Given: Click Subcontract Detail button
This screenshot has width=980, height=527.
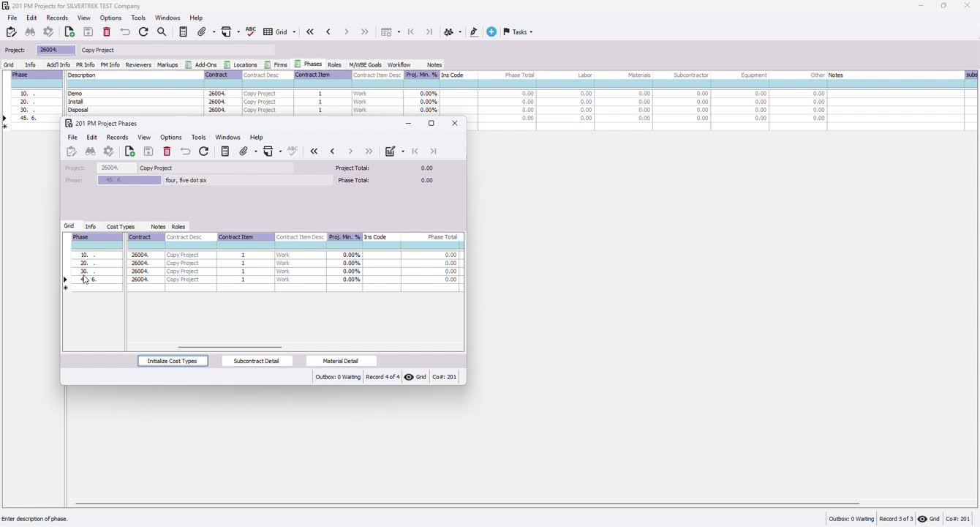Looking at the screenshot, I should [x=257, y=362].
